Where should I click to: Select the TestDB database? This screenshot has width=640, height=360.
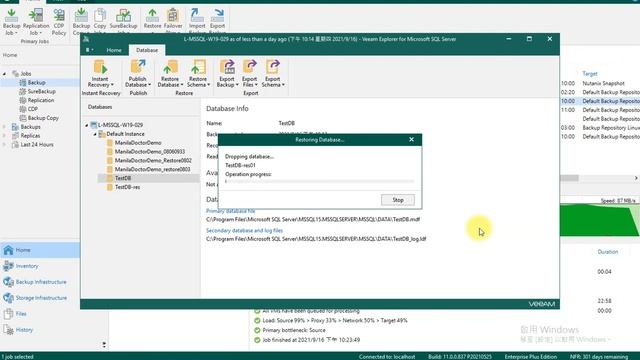coord(123,178)
